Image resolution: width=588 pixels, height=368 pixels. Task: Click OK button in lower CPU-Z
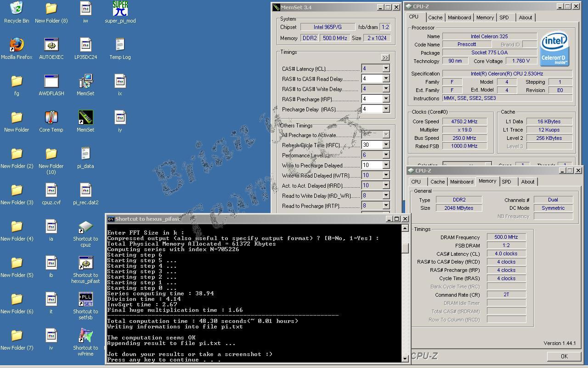[x=564, y=356]
